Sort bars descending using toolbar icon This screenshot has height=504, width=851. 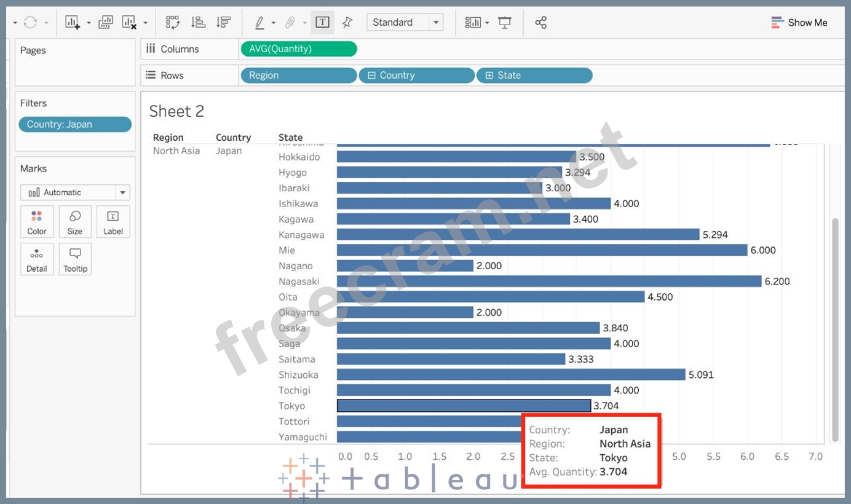pos(223,23)
